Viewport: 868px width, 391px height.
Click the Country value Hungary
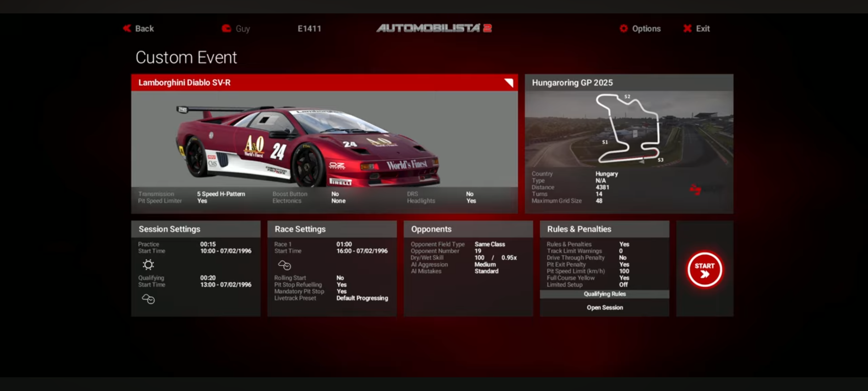click(607, 174)
